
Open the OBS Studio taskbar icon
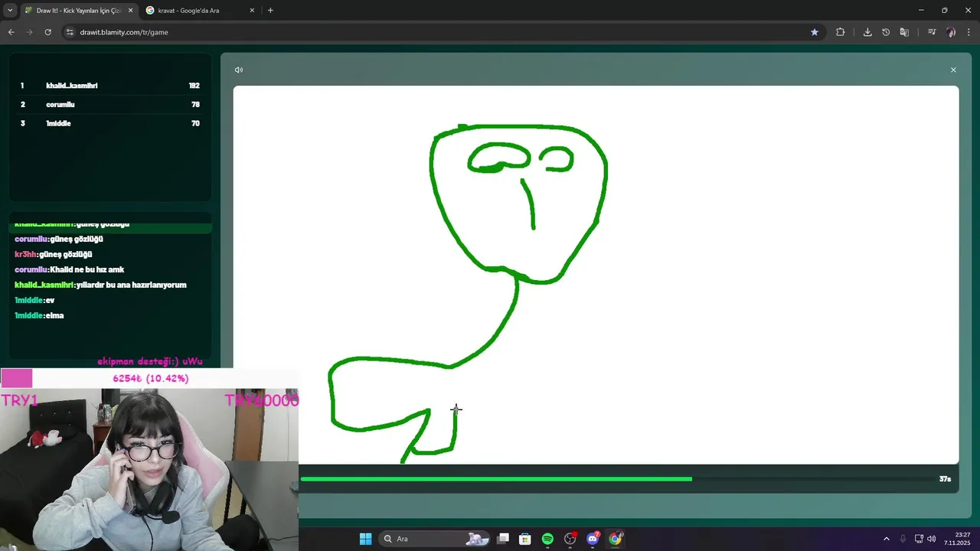click(x=570, y=539)
